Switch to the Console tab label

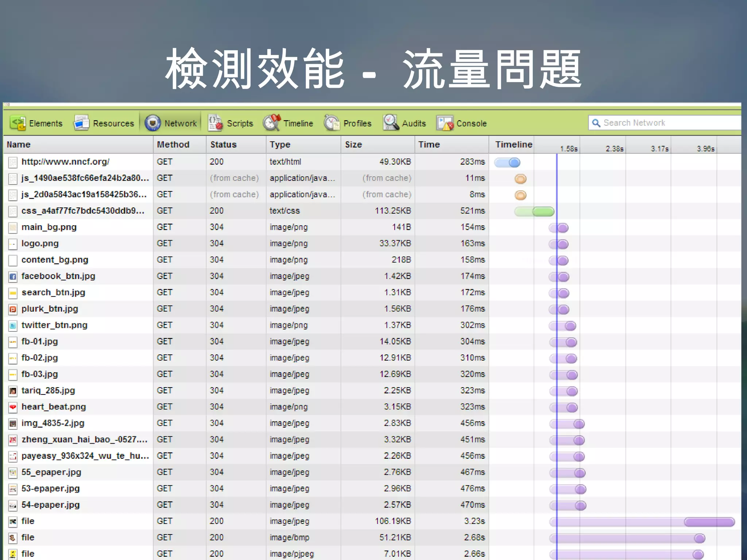point(471,124)
